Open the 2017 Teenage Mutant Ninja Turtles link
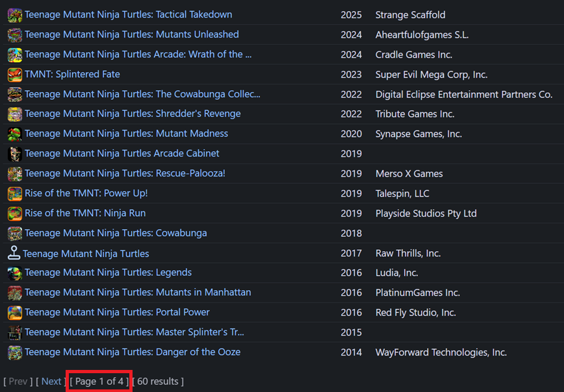Image resolution: width=564 pixels, height=392 pixels. (x=86, y=254)
